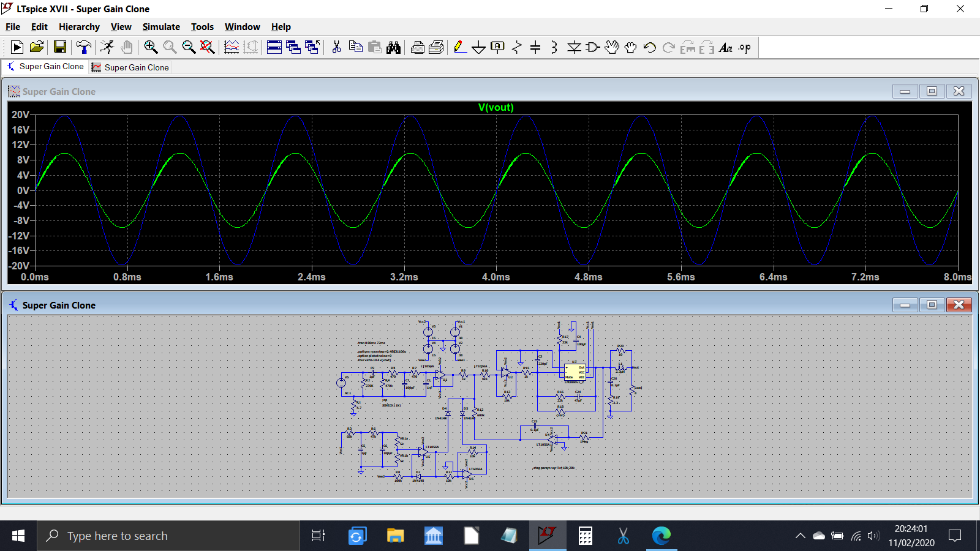Switch to the Super Gain Clone waveform tab
Image resolution: width=980 pixels, height=551 pixels.
click(130, 67)
